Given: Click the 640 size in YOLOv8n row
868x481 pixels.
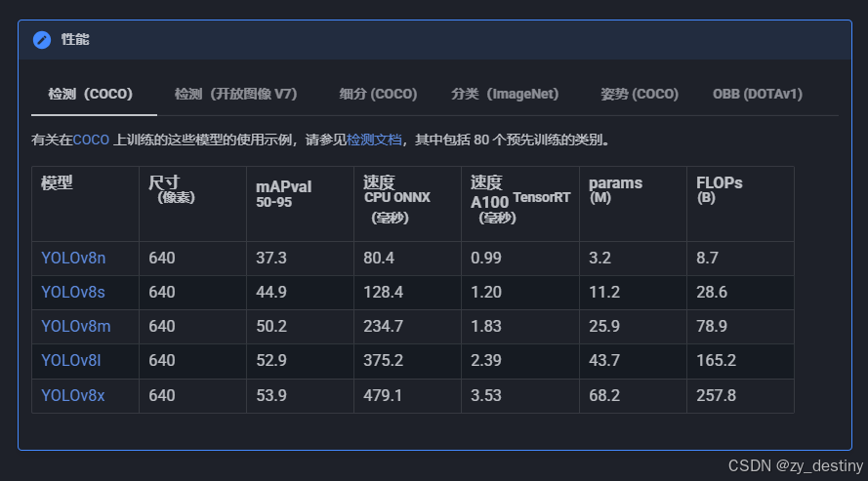Looking at the screenshot, I should 162,259.
